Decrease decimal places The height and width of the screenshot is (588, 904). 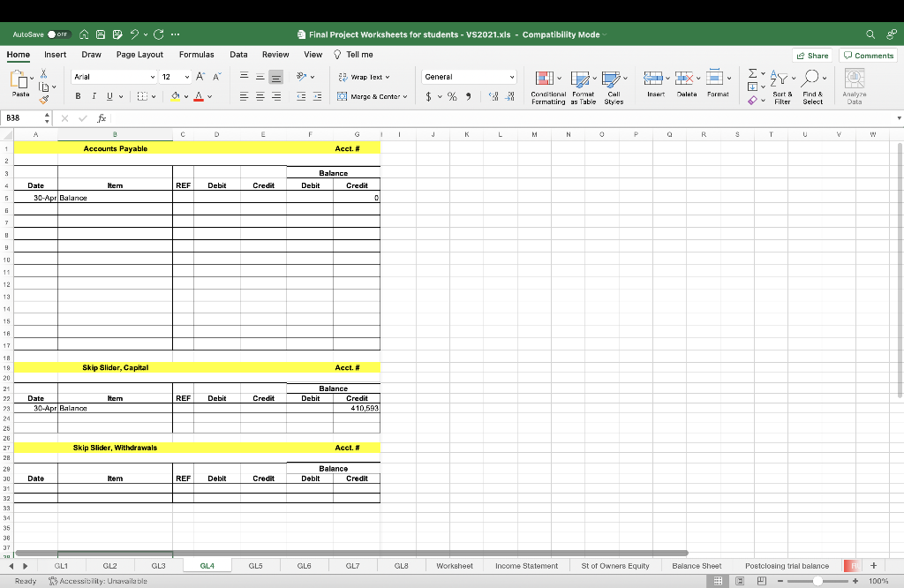(x=509, y=96)
